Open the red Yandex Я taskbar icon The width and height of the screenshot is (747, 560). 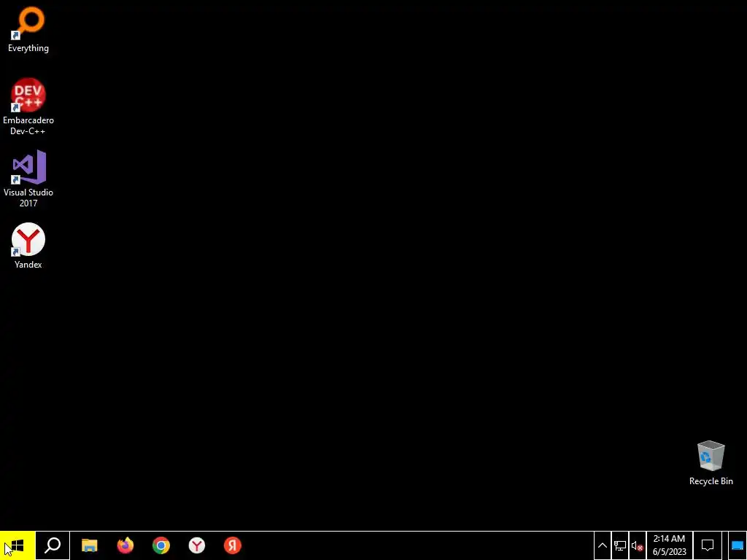pos(233,545)
